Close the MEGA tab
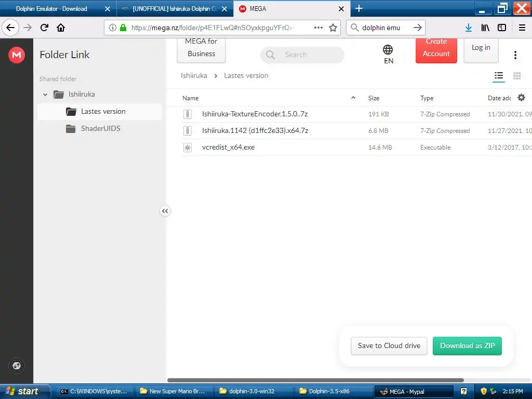The height and width of the screenshot is (399, 532). coord(341,9)
